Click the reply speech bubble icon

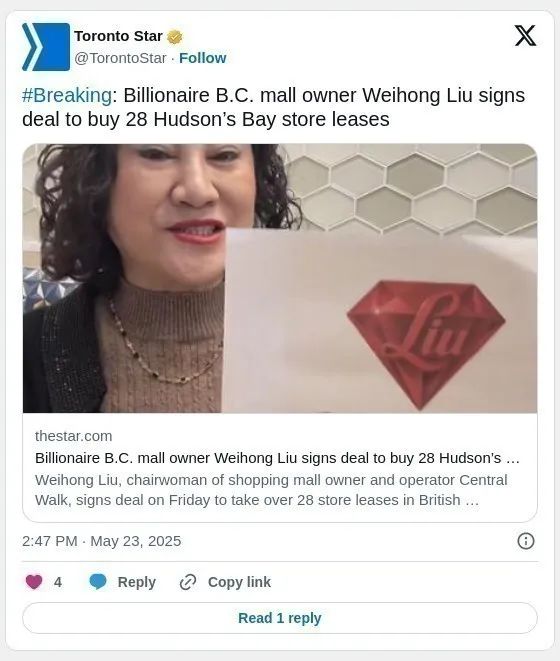(98, 582)
